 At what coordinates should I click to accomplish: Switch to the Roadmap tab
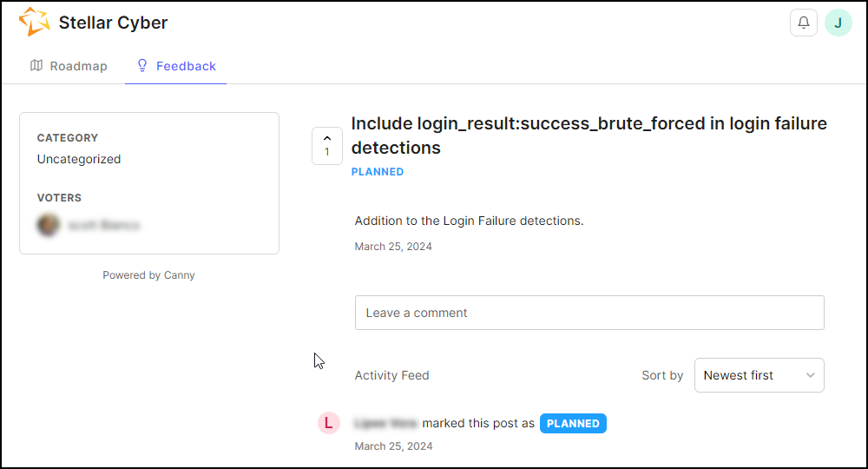[69, 66]
